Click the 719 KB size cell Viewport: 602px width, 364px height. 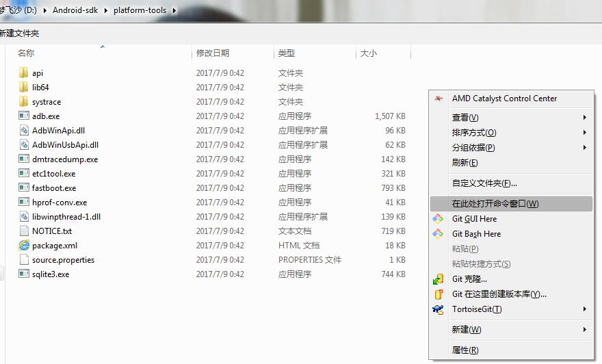393,231
